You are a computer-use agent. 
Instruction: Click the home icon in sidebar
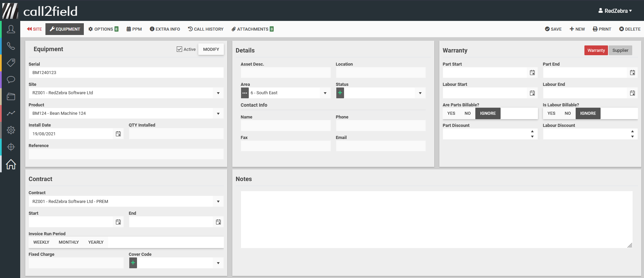11,164
